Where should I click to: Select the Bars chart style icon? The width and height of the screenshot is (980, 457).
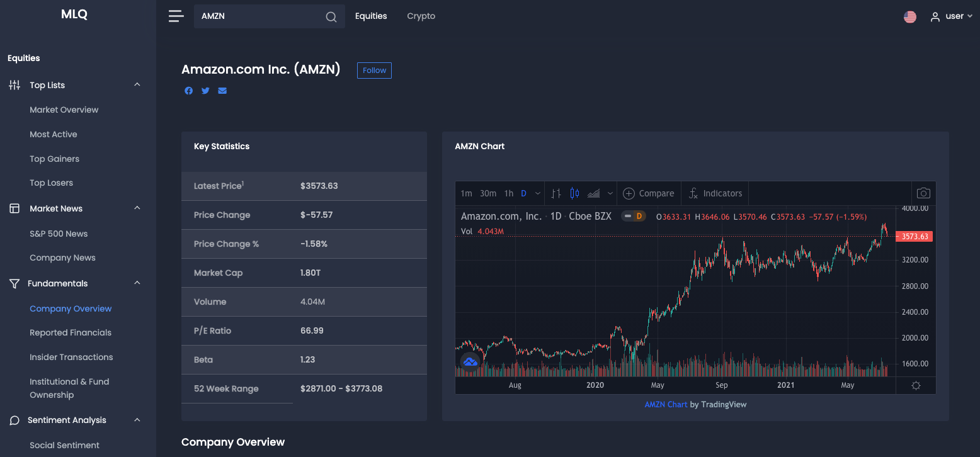coord(556,193)
